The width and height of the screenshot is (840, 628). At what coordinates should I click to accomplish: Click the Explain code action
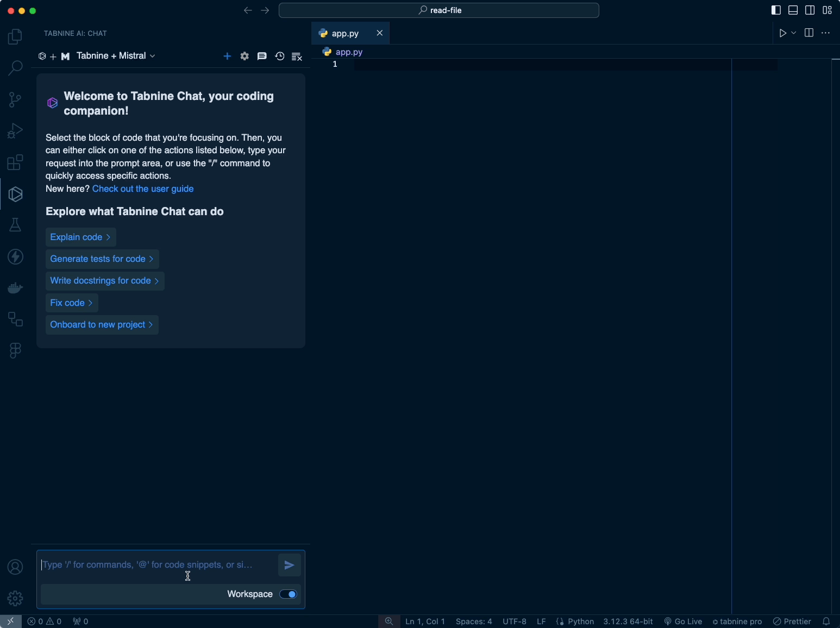click(x=80, y=237)
